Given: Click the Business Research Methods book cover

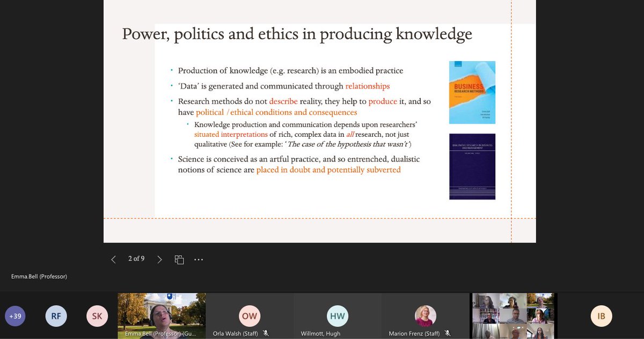Looking at the screenshot, I should coord(472,92).
